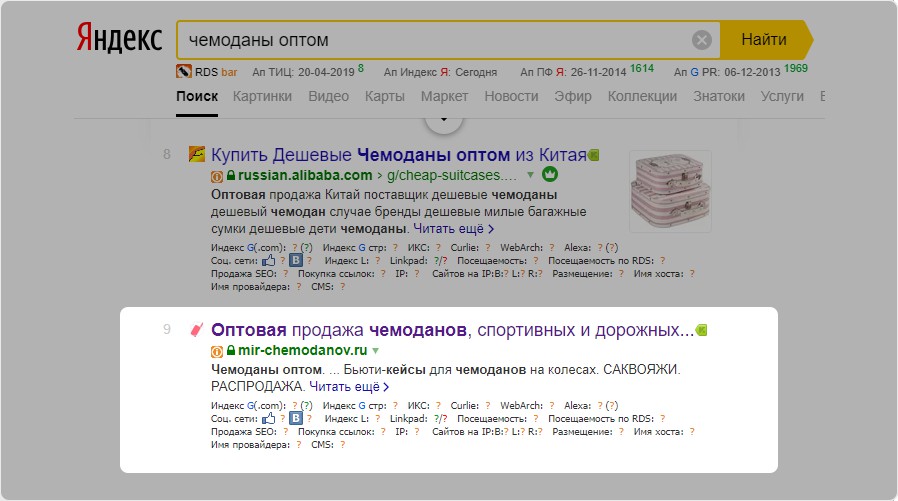Image resolution: width=898 pixels, height=501 pixels.
Task: Open the Маркет tab
Action: pos(444,96)
